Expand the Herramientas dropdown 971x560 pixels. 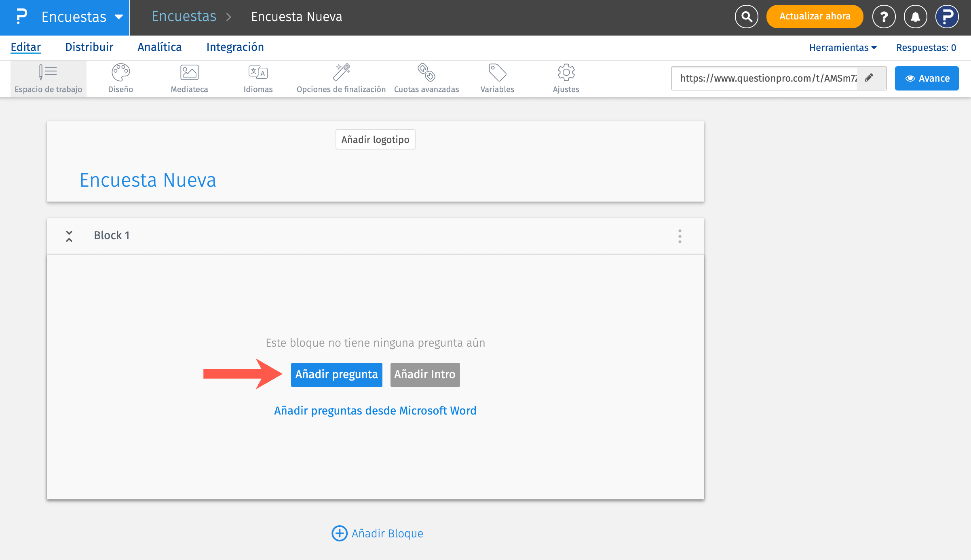pos(842,48)
